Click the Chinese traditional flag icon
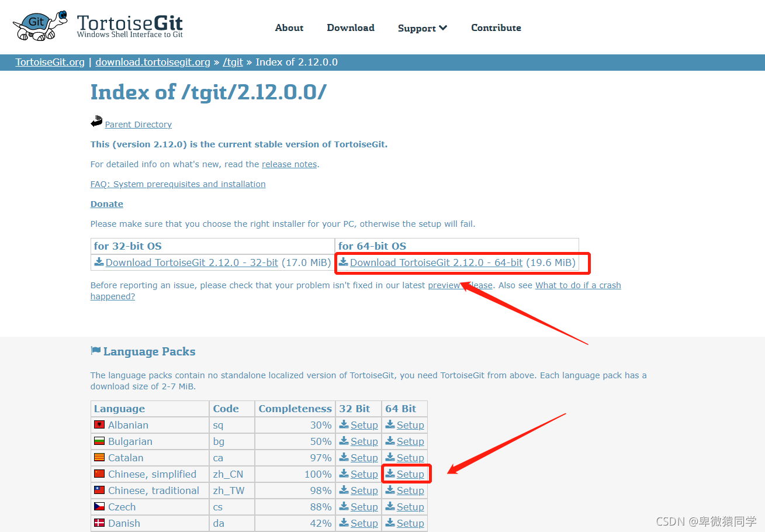The image size is (765, 532). tap(99, 490)
